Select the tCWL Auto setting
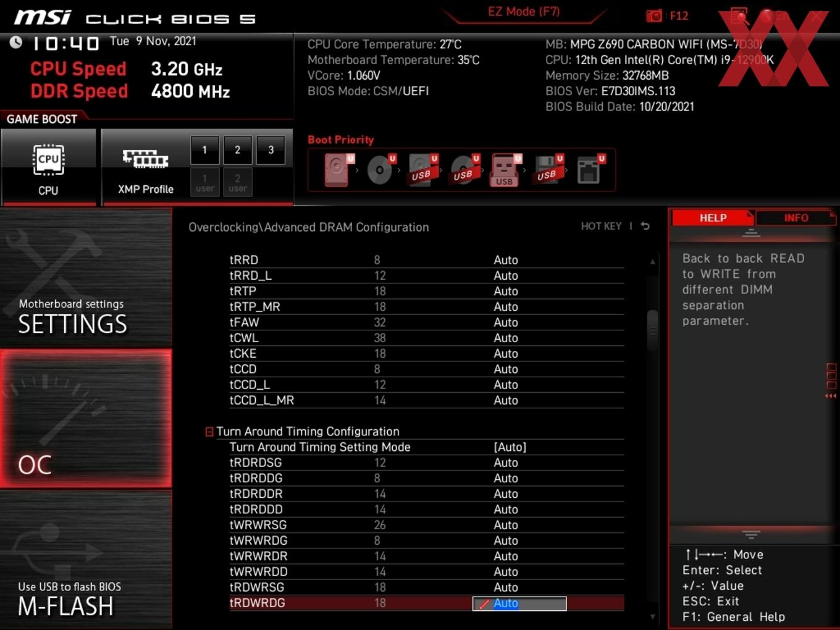840x630 pixels. (506, 338)
